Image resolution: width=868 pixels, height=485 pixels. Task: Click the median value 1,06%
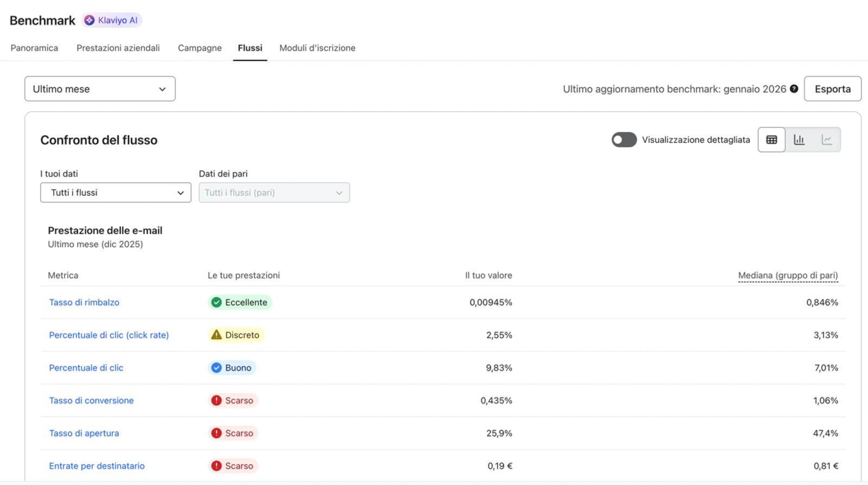click(826, 400)
